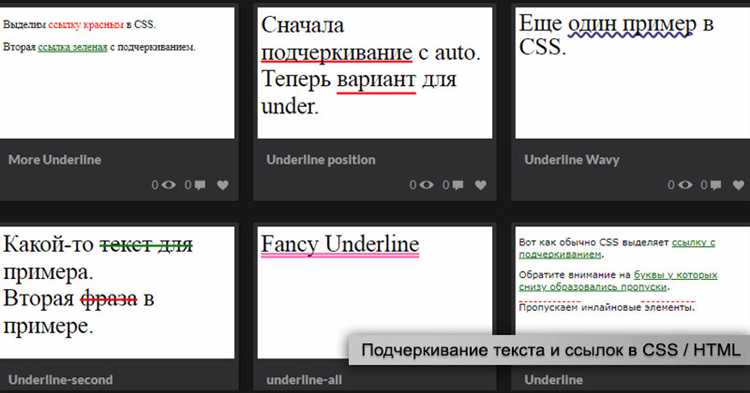This screenshot has height=393, width=750.
Task: Open the Underline Wavy pen title
Action: 572,160
